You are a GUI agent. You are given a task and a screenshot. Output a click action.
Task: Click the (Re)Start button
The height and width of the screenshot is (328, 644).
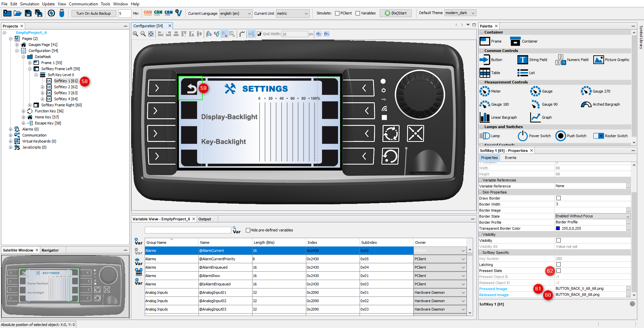click(x=396, y=13)
